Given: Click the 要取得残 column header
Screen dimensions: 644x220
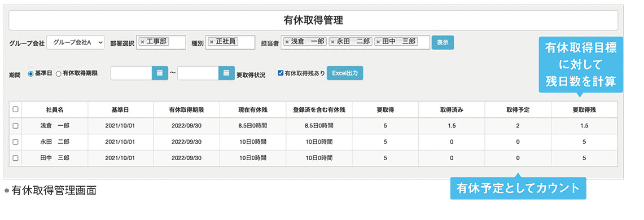Looking at the screenshot, I should coord(584,109).
